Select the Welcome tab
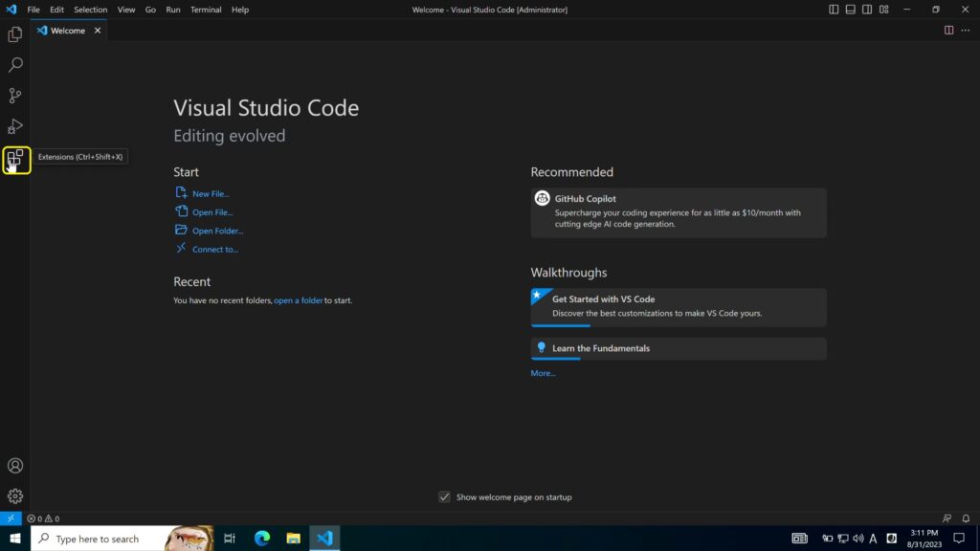This screenshot has width=980, height=551. 68,30
